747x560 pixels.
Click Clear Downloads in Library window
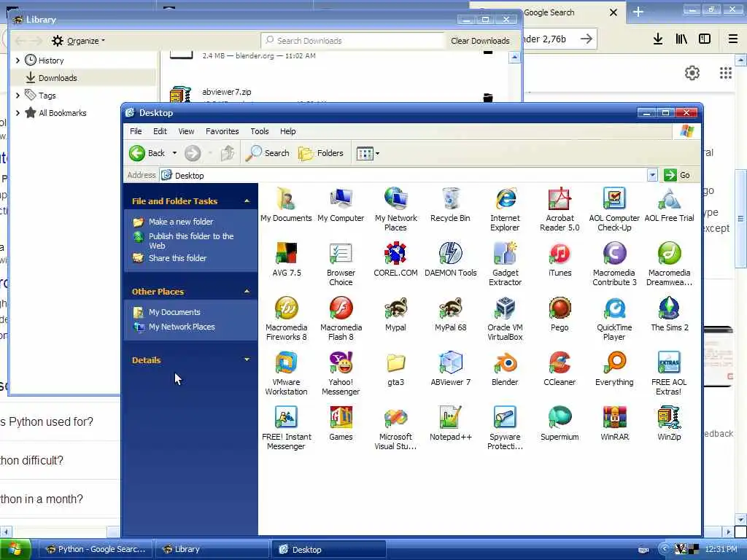(480, 41)
